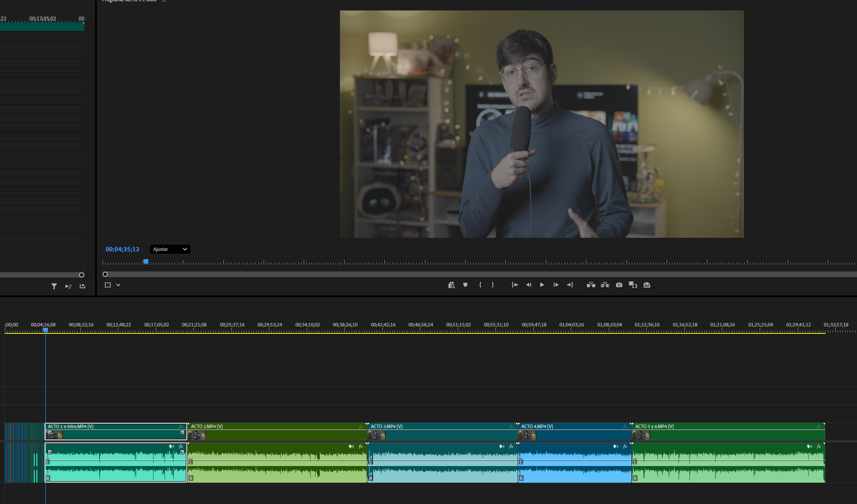Click the program monitor zoom scrollbar handle

(x=105, y=274)
